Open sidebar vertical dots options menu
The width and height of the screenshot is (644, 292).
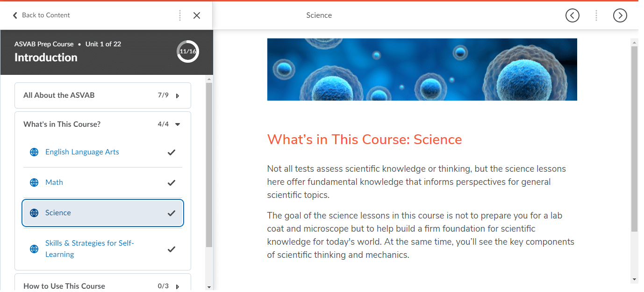[x=180, y=15]
